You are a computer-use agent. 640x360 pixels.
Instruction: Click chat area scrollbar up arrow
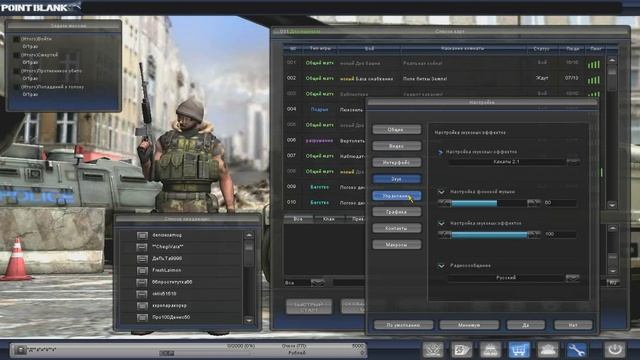[612, 229]
